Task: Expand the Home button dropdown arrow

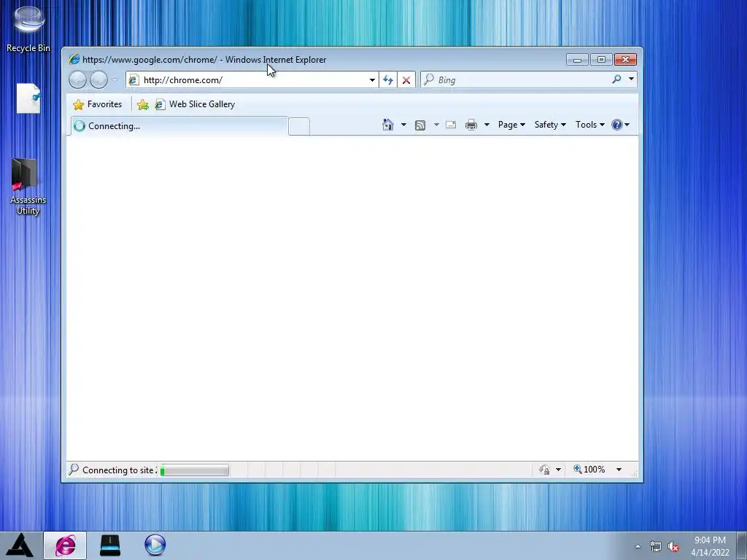Action: coord(403,125)
